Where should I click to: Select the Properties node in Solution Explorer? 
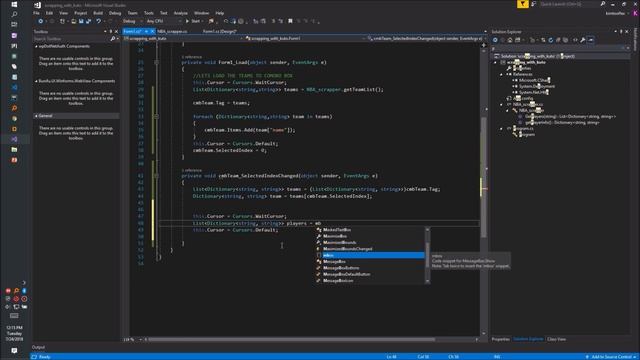[522, 69]
